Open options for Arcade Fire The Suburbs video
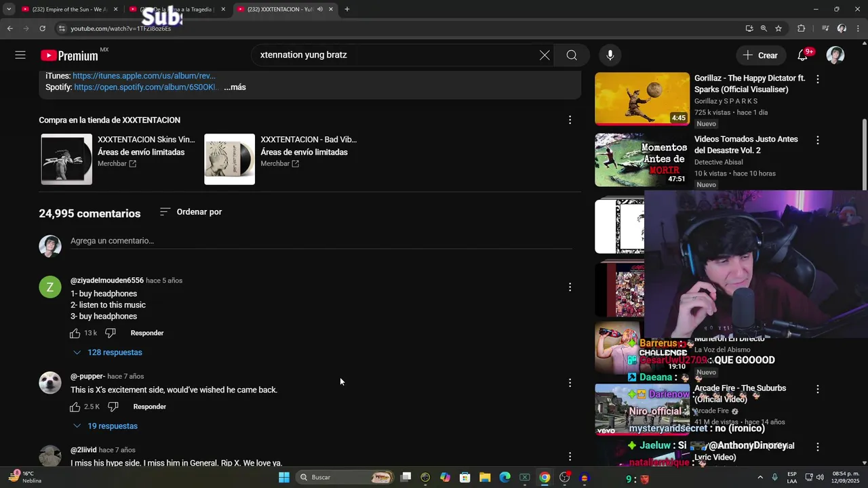The height and width of the screenshot is (488, 868). pyautogui.click(x=817, y=389)
